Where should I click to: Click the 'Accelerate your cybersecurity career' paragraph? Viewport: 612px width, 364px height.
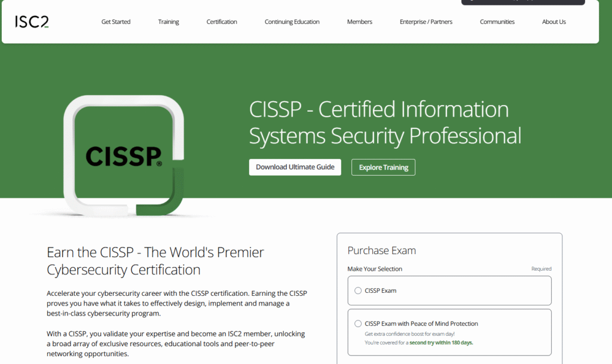click(177, 303)
